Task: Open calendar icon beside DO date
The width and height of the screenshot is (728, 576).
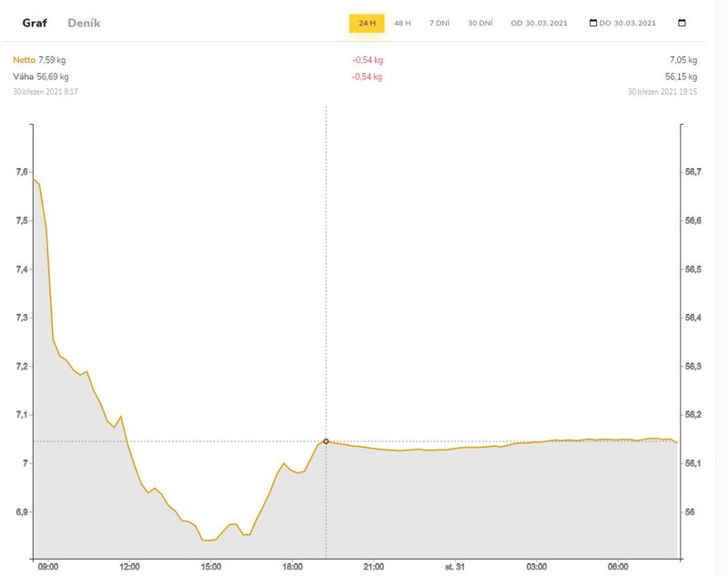Action: [593, 23]
